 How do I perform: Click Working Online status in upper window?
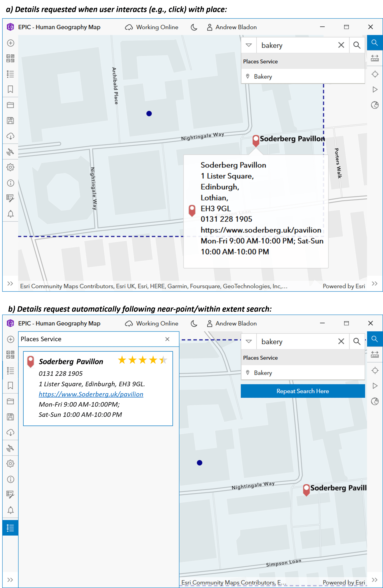coord(152,27)
